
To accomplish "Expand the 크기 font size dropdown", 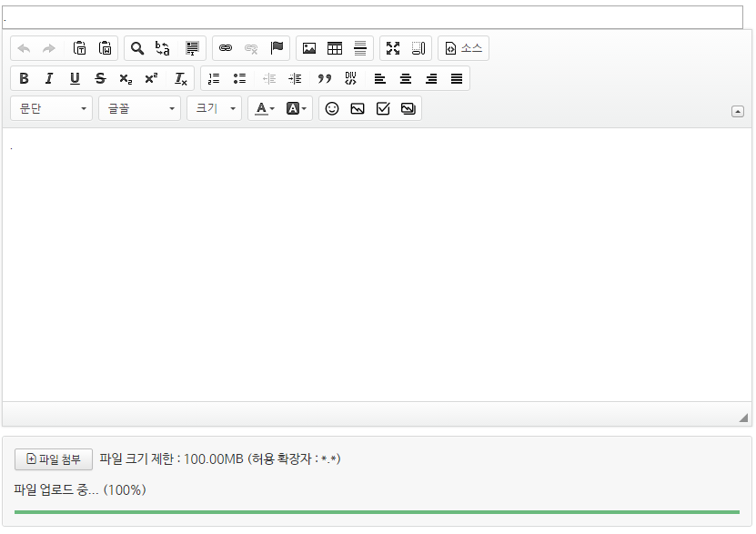I will tap(215, 108).
